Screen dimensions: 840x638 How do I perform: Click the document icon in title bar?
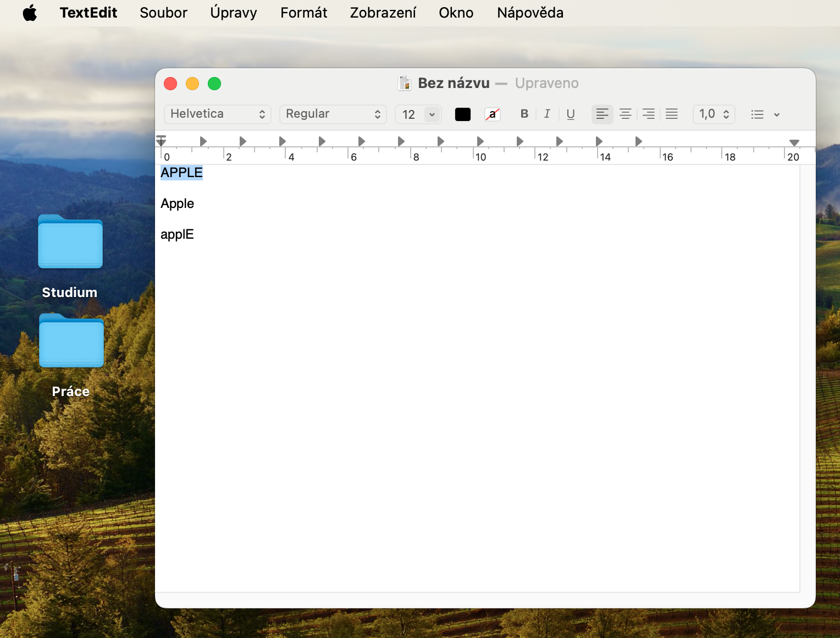click(x=405, y=83)
